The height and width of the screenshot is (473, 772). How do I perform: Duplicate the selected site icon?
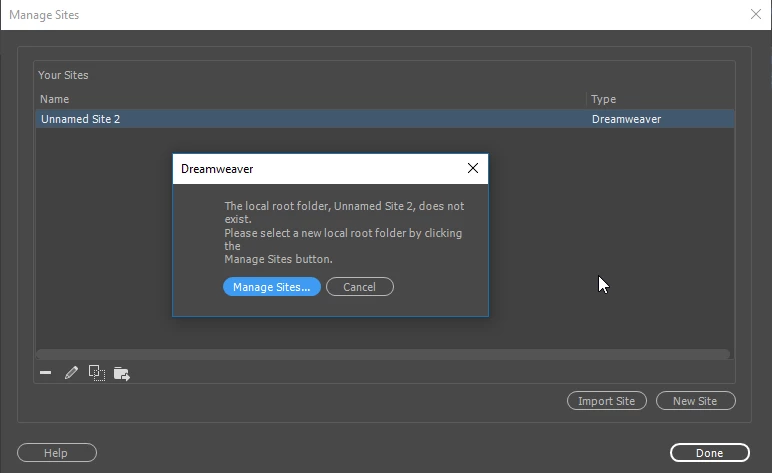pos(96,373)
